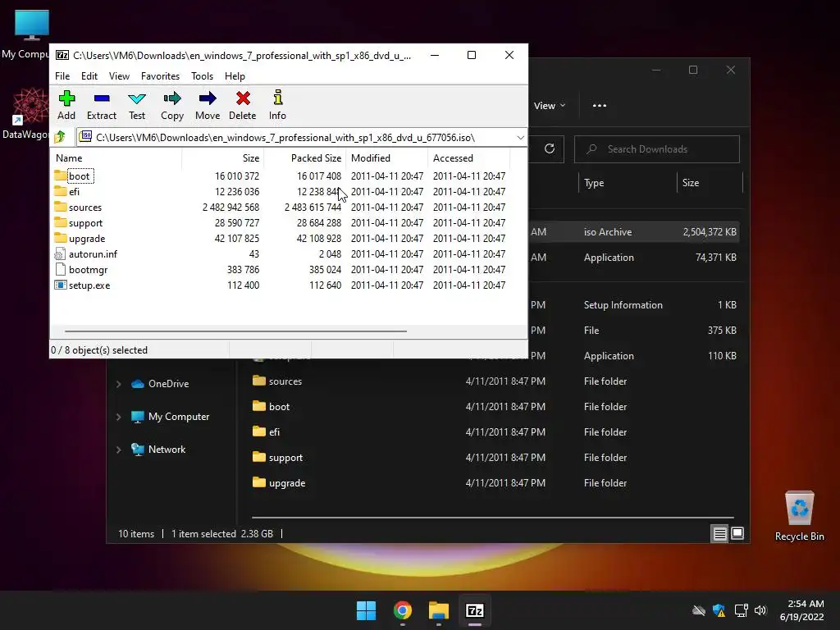The image size is (840, 630).
Task: Expand Network in Explorer navigation pane
Action: (118, 450)
